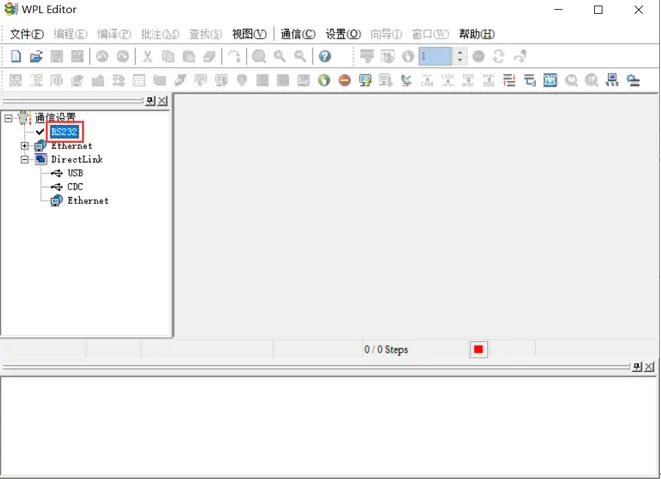Create a new file with the blank page icon
661x479 pixels.
[16, 56]
